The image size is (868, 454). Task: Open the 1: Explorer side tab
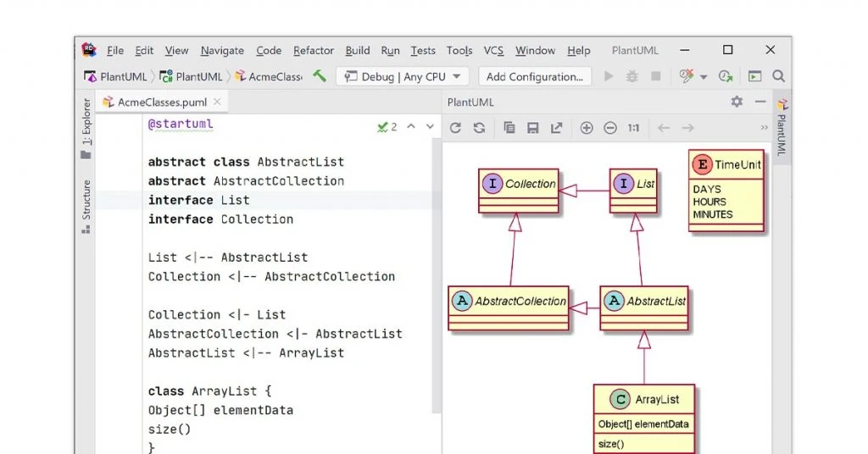[86, 128]
